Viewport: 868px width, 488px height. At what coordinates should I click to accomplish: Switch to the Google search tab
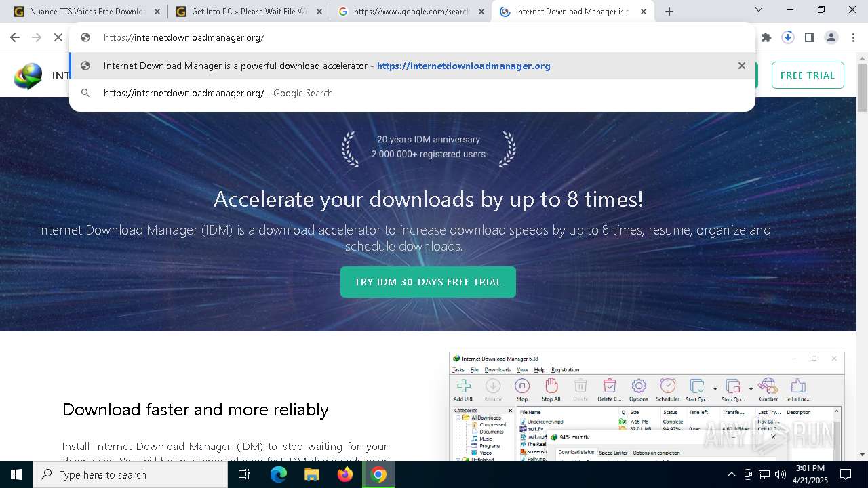tap(411, 12)
